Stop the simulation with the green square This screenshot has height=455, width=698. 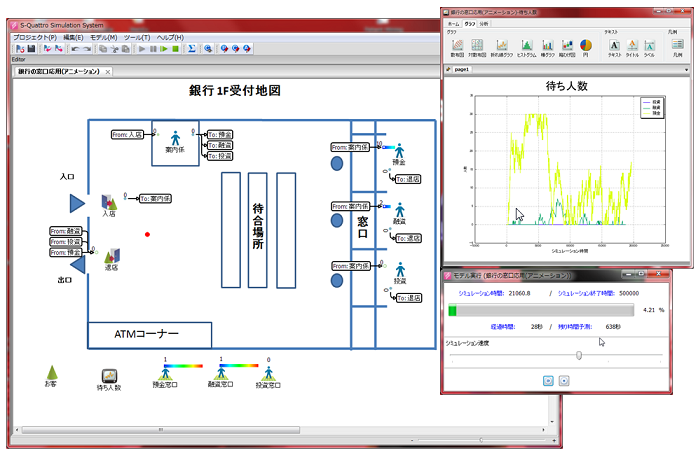pos(175,48)
